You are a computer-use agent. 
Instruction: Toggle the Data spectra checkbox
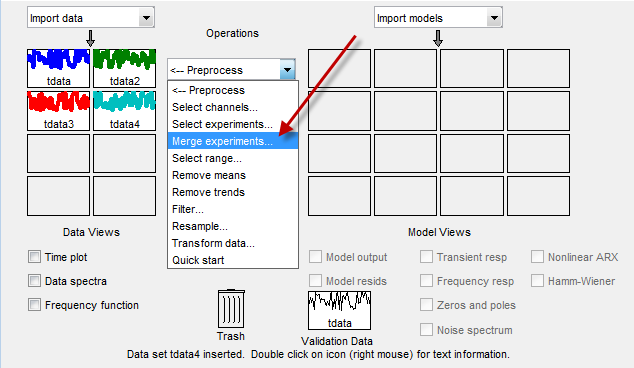click(x=34, y=281)
